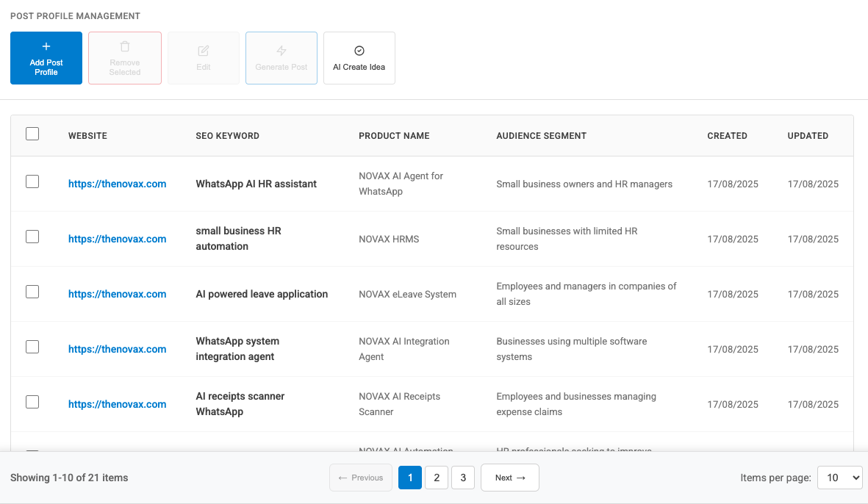Click 'Employees and businesses managing expense claims' cell
This screenshot has width=868, height=504.
[576, 404]
